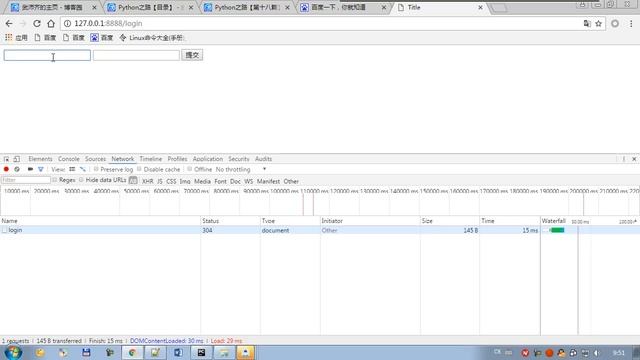Filter network requests by Doc
Viewport: 640px width, 360px height.
[235, 181]
